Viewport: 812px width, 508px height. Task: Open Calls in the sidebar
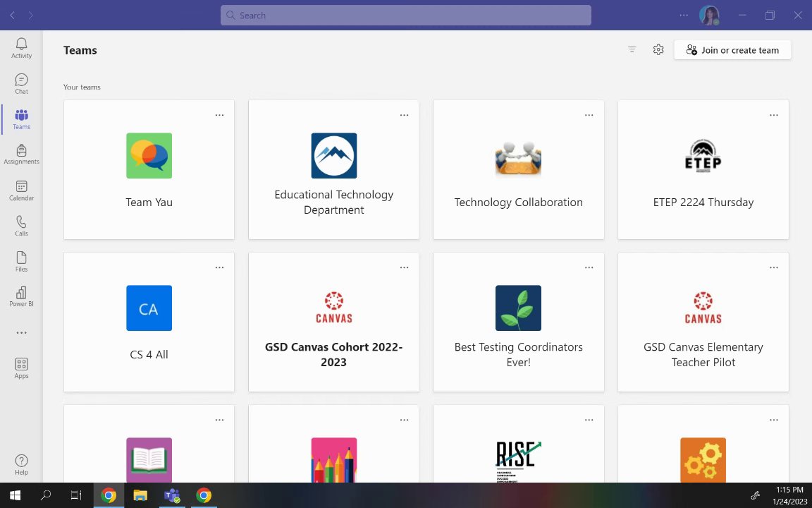coord(21,226)
